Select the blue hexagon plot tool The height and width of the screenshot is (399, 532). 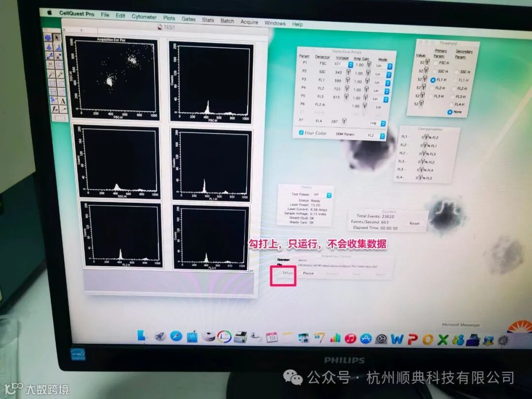click(x=48, y=37)
